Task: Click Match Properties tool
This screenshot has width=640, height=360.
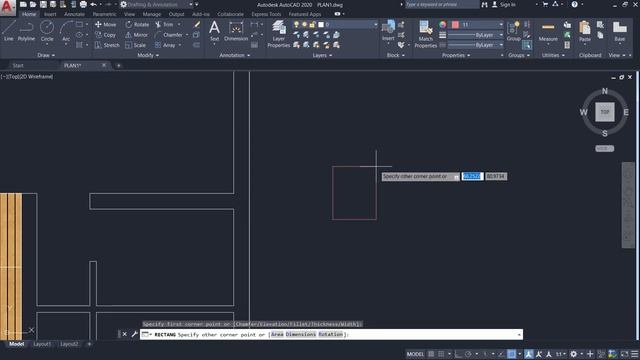Action: pos(425,34)
